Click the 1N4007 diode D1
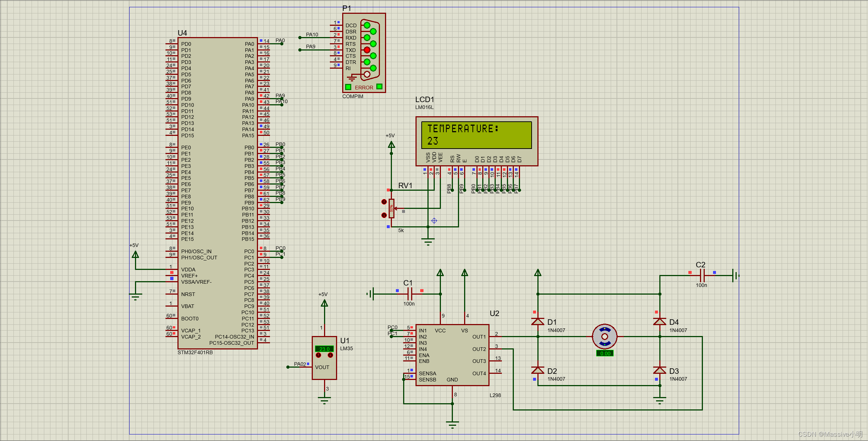Screen dimensions: 868x441 537,322
